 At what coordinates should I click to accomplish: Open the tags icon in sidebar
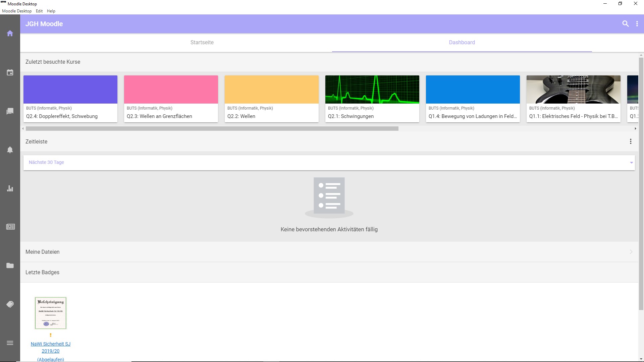tap(10, 304)
